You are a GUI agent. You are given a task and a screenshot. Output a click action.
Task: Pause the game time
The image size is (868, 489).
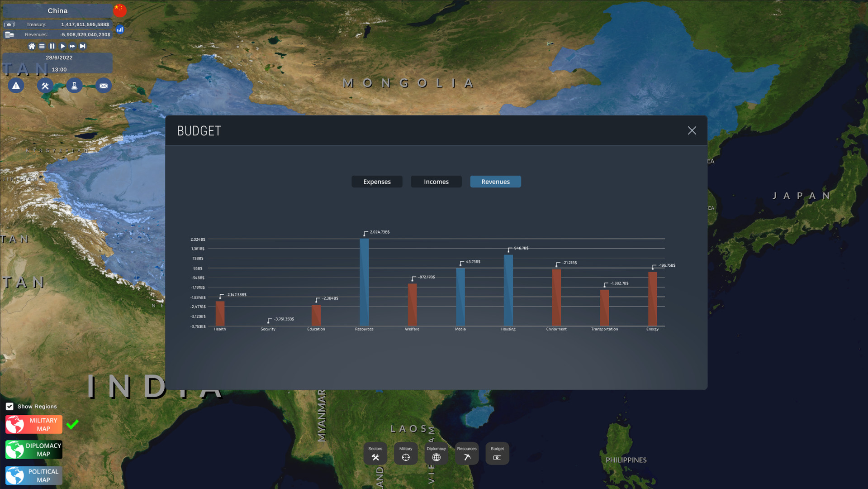(x=52, y=46)
